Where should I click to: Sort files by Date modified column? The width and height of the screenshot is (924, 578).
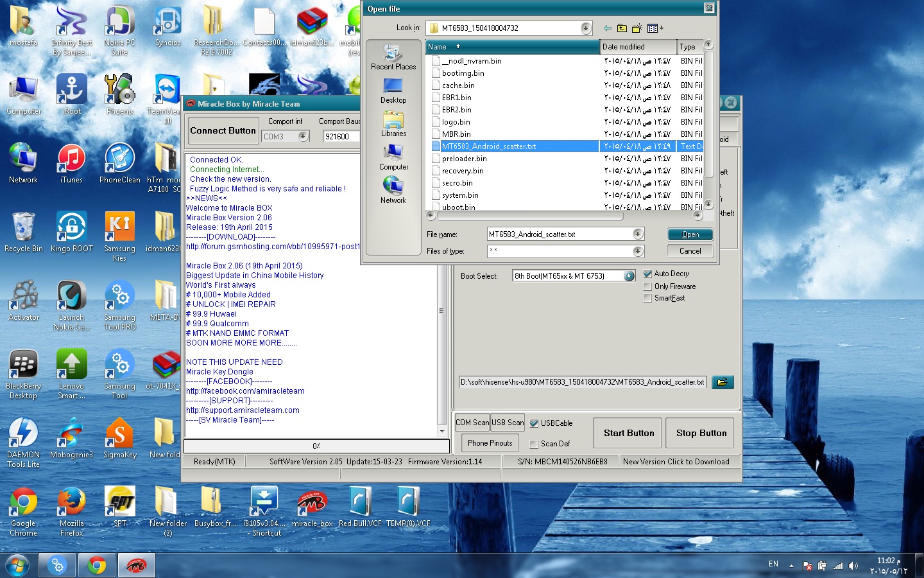638,47
